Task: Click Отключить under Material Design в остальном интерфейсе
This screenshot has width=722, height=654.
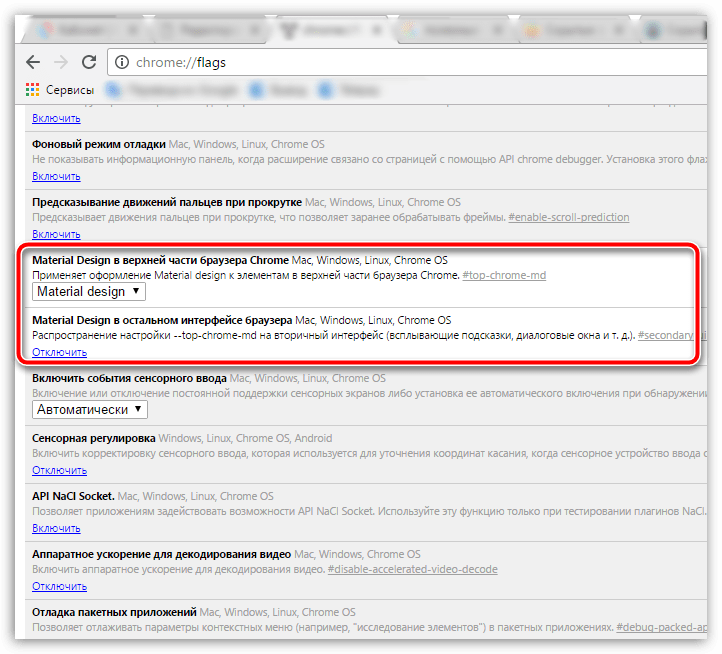Action: point(59,352)
